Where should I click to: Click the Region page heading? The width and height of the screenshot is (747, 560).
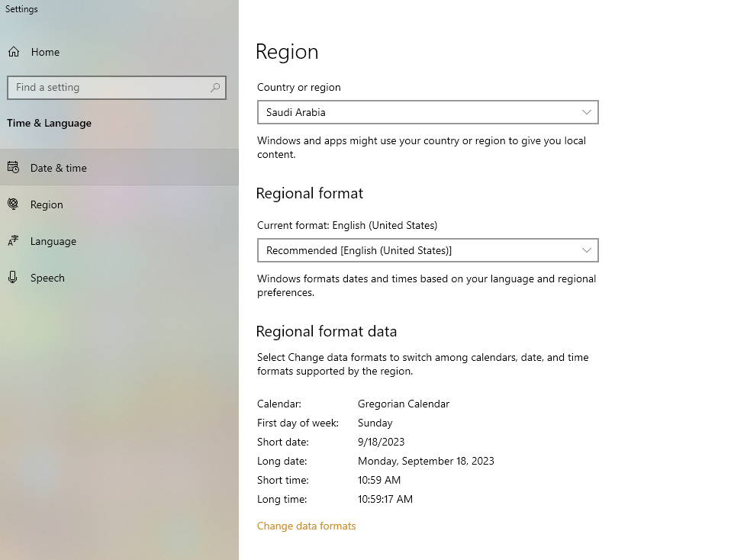[287, 51]
